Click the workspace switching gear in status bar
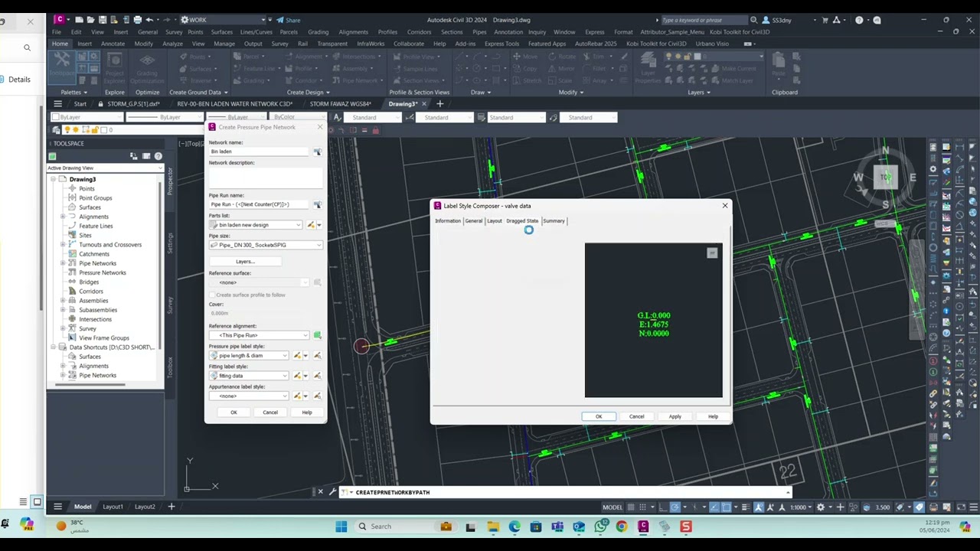The height and width of the screenshot is (551, 980). click(821, 507)
